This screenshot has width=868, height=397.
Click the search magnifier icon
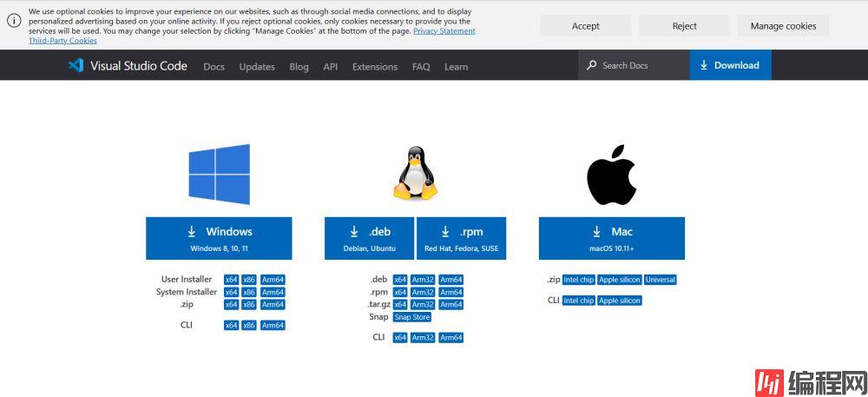pos(592,65)
